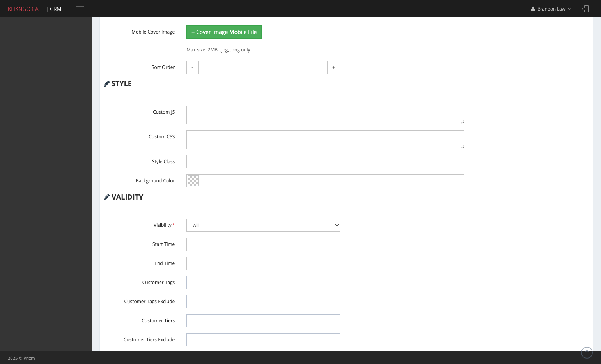Click the Sort Order number field

coord(263,67)
